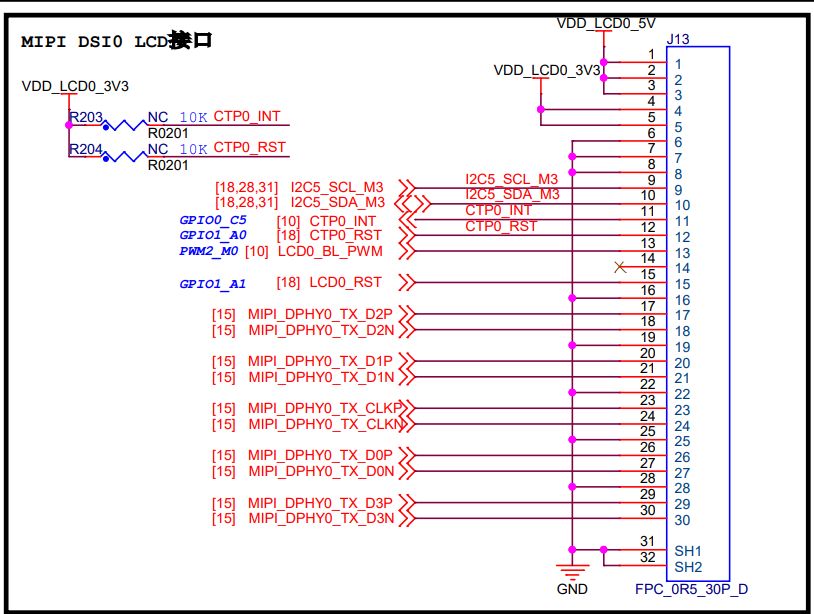The width and height of the screenshot is (814, 614).
Task: Select the CTP0_INT net label beside R203
Action: 247,116
